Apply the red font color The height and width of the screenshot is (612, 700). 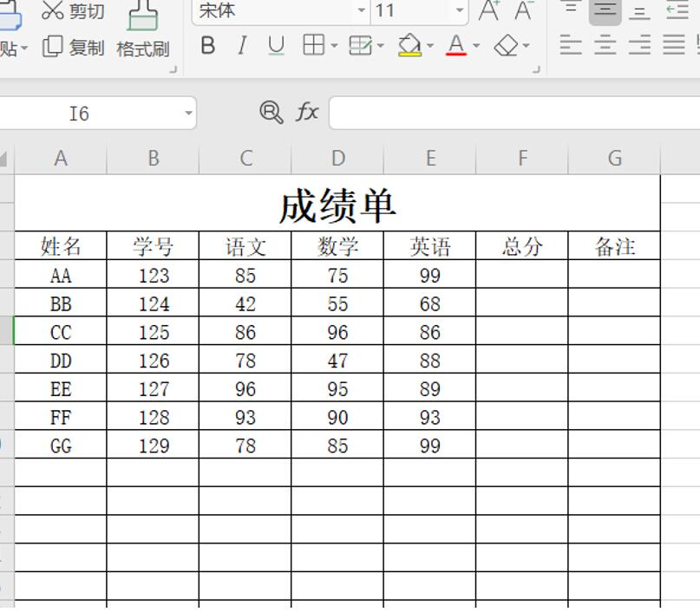456,46
